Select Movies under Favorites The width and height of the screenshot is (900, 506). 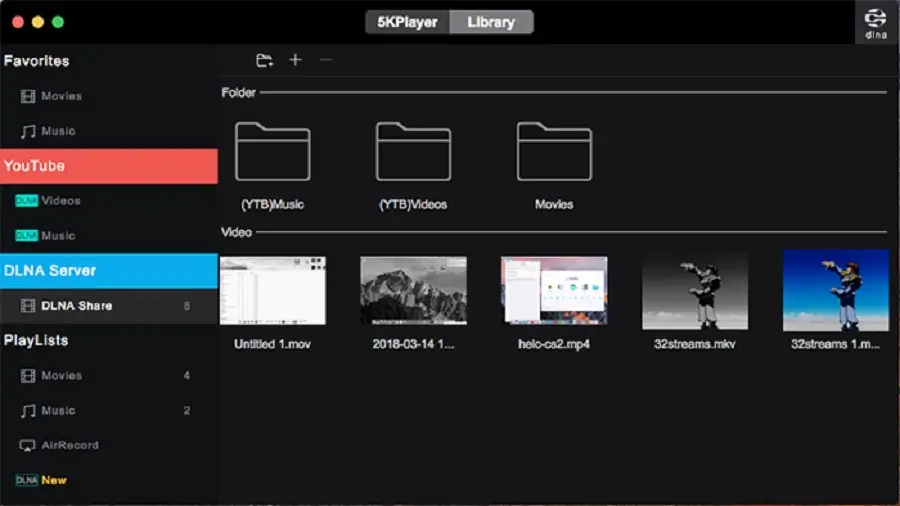(109, 96)
